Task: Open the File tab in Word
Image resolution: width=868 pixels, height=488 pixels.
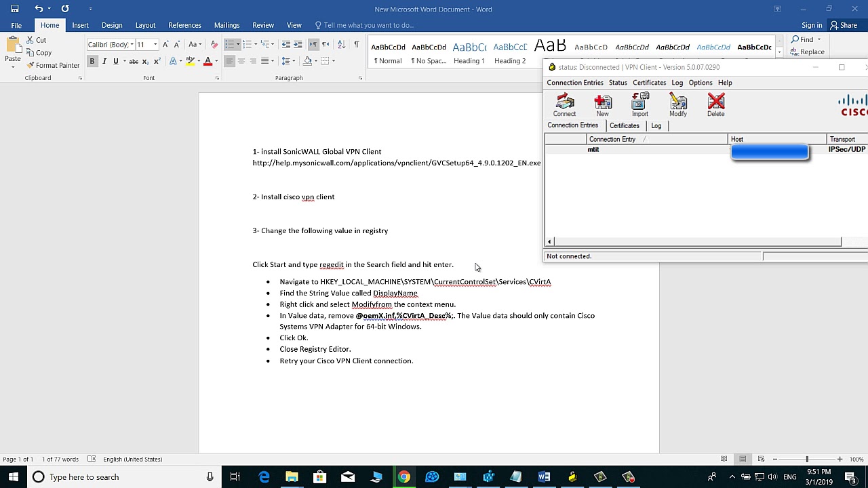Action: pyautogui.click(x=16, y=25)
